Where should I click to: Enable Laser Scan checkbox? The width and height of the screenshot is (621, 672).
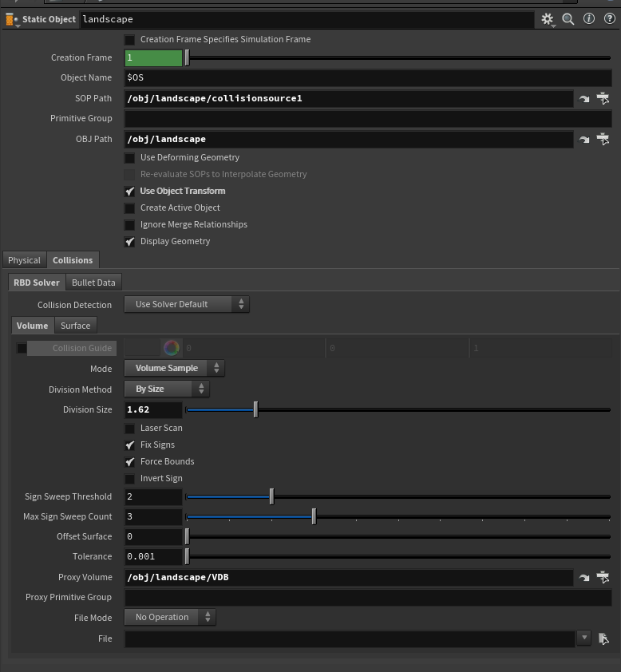pos(129,429)
